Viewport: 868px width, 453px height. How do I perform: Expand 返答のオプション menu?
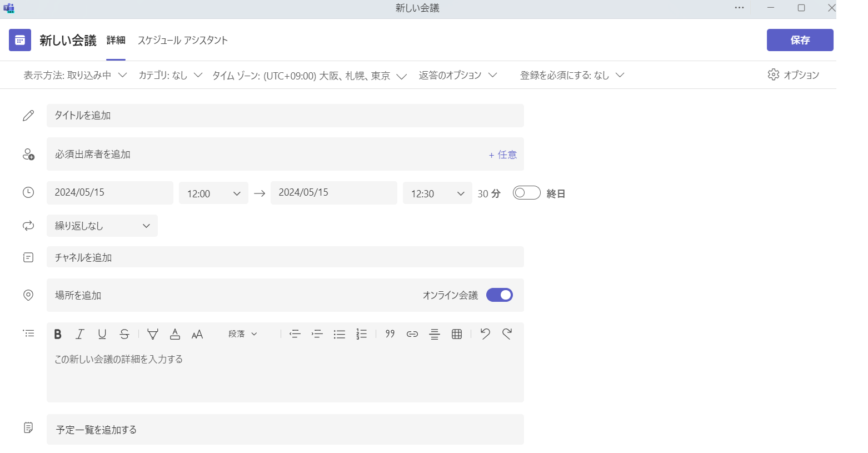point(458,75)
